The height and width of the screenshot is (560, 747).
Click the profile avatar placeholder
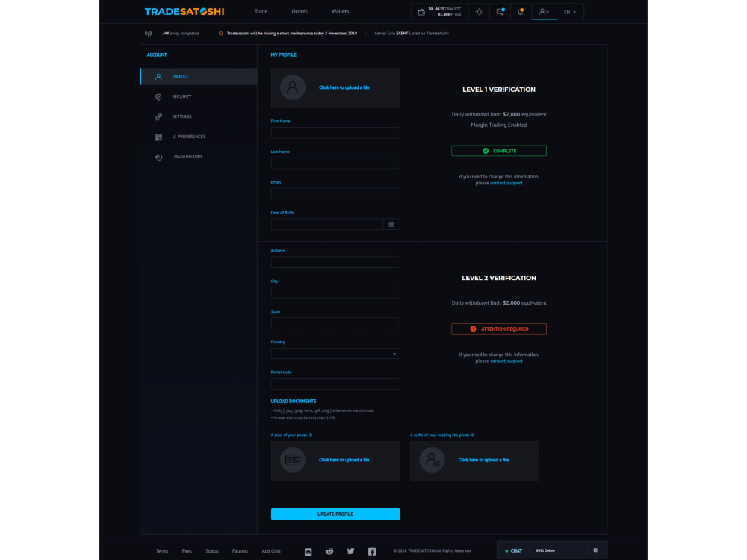[293, 87]
